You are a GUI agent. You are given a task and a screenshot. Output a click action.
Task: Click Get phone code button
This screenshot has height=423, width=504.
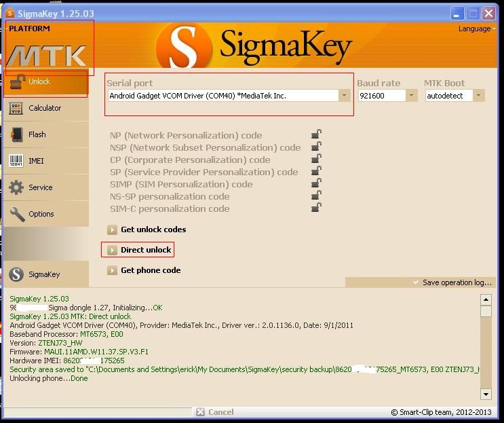point(144,270)
